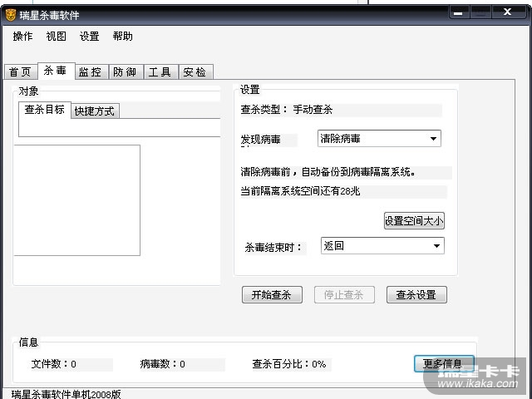Click inside the scan target list box
Image resolution: width=532 pixels, height=399 pixels.
click(76, 200)
